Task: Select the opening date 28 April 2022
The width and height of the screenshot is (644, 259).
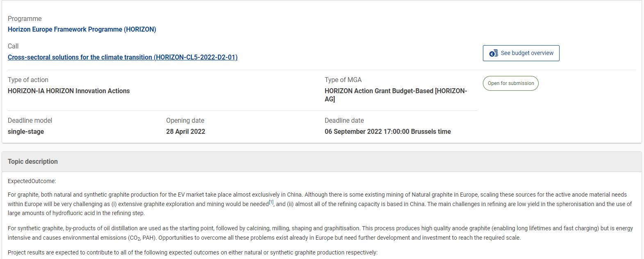Action: pos(186,131)
